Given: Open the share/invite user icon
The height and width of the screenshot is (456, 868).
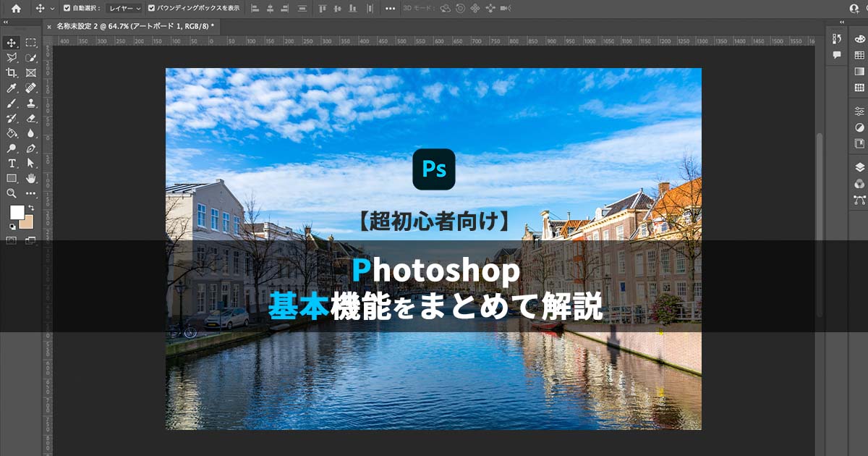Looking at the screenshot, I should click(856, 8).
